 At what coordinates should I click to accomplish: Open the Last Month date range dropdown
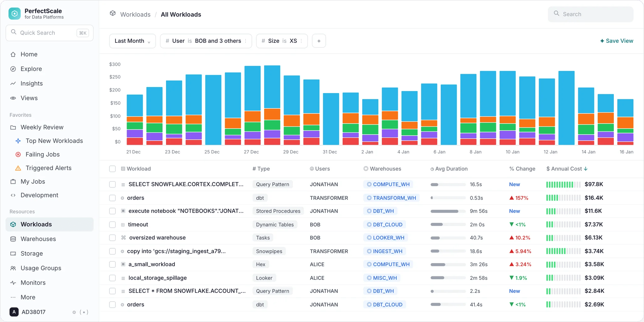132,41
